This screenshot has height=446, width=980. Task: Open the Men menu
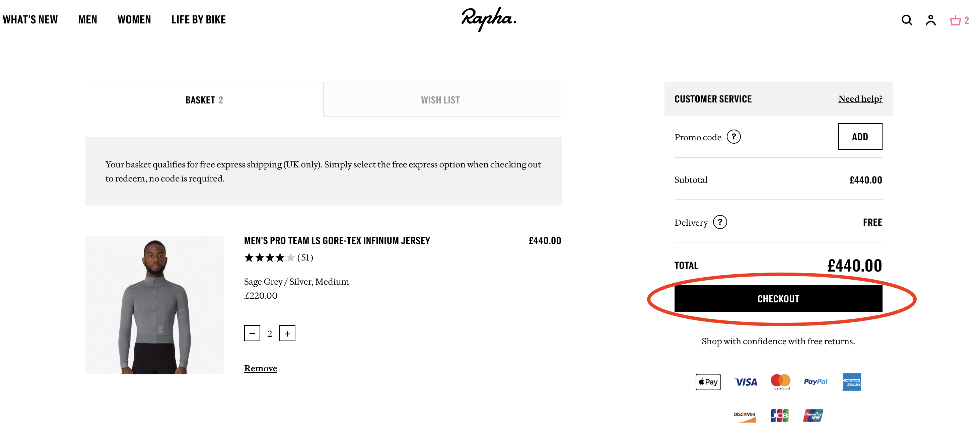point(87,20)
